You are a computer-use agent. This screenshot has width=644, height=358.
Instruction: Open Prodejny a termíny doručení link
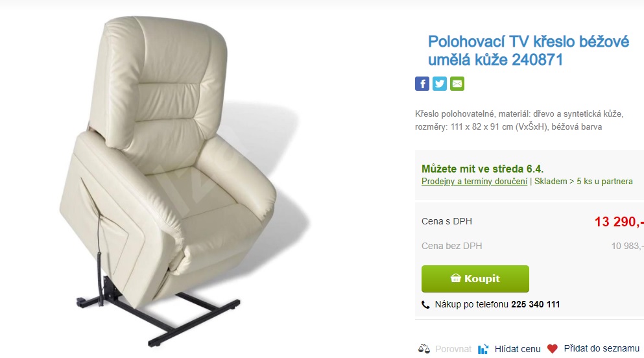pos(474,182)
